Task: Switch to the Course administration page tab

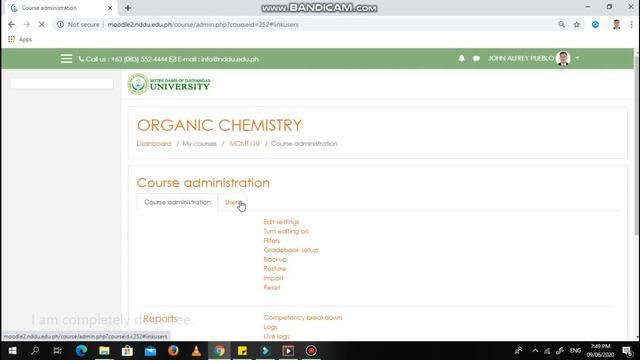Action: coord(177,202)
